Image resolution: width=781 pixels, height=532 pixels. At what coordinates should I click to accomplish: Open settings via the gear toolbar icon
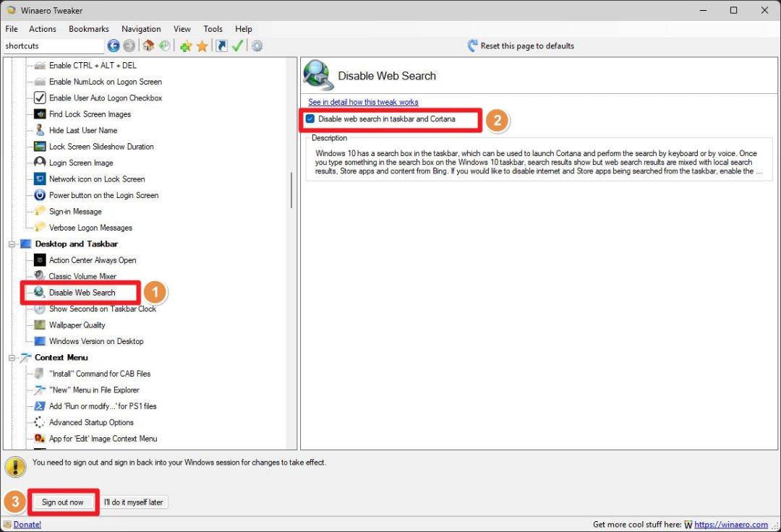coord(257,46)
